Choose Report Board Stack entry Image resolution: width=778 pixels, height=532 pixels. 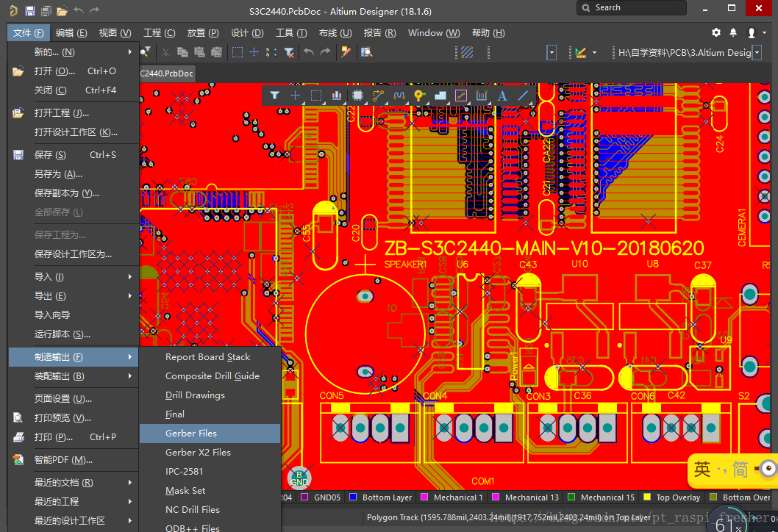[x=210, y=357]
